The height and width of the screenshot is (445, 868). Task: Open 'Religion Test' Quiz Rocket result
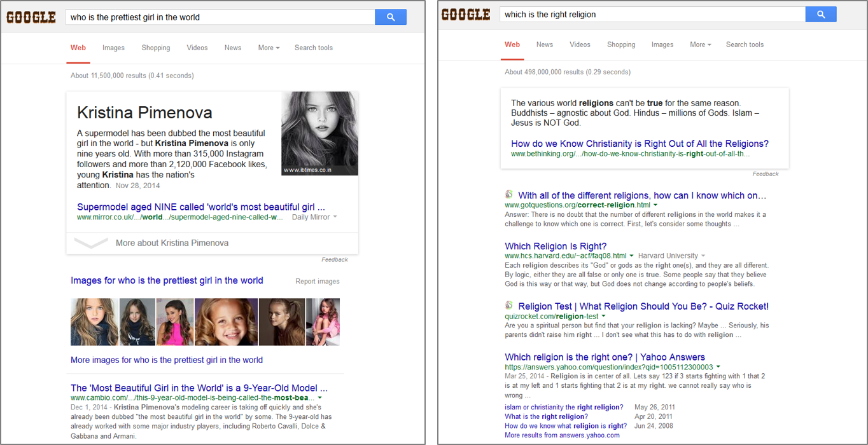643,306
